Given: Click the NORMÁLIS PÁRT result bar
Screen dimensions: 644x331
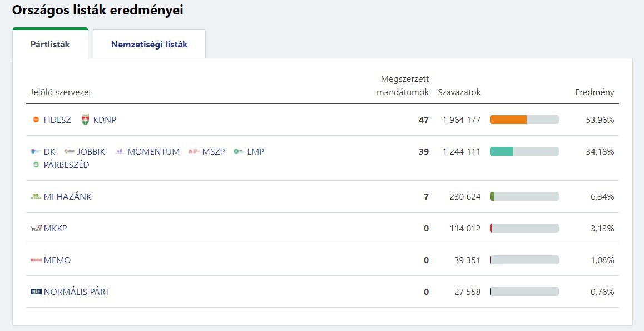Looking at the screenshot, I should click(x=524, y=292).
